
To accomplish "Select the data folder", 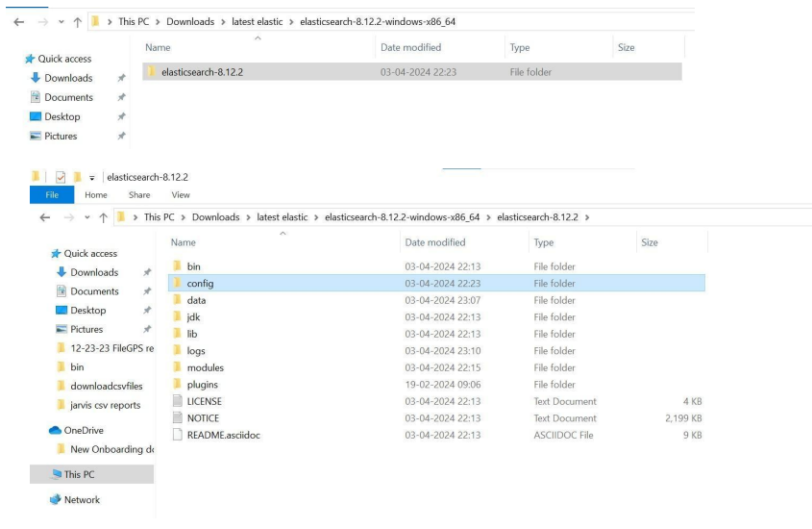I will click(x=436, y=300).
